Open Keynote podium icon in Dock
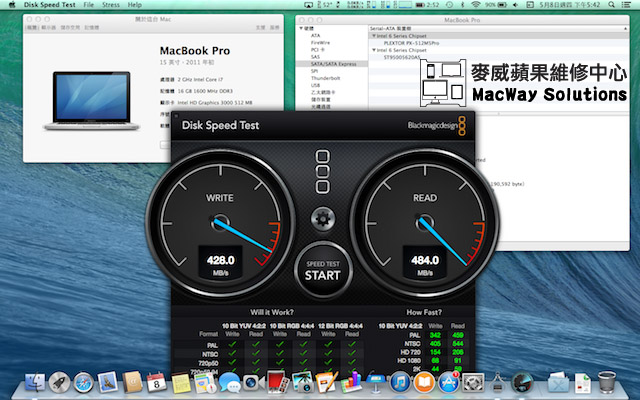This screenshot has width=640, height=400. click(x=376, y=383)
